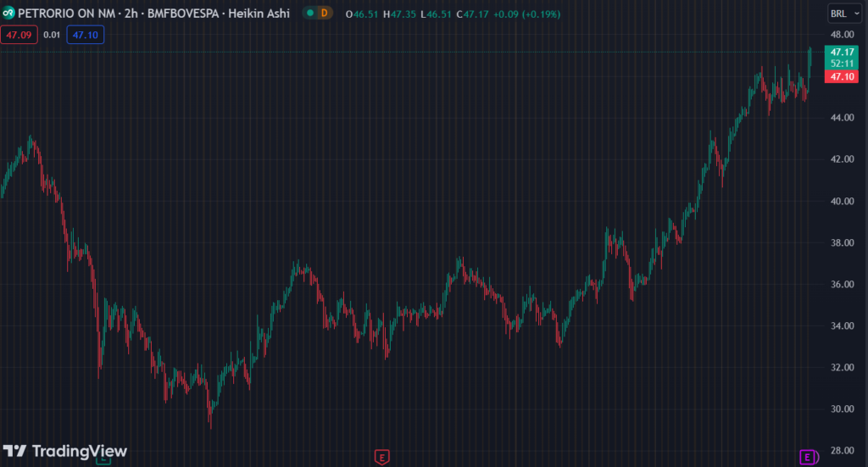Click the purple E earnings marker
The height and width of the screenshot is (467, 868).
coord(807,457)
